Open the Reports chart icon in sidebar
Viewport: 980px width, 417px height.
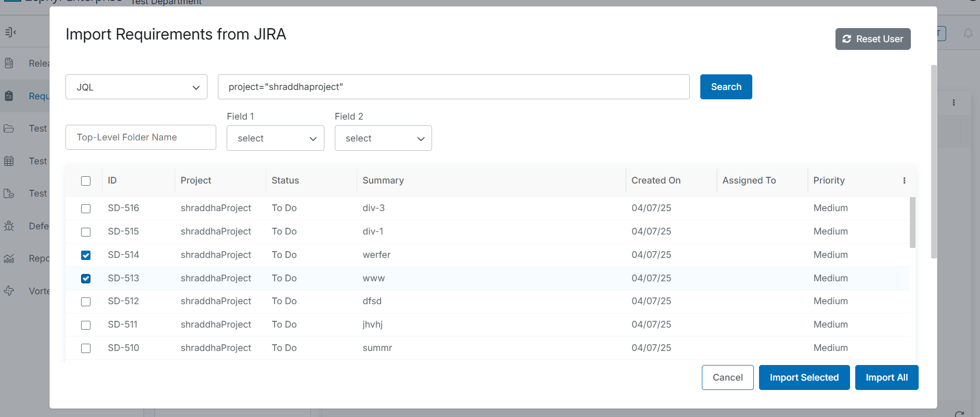9,258
